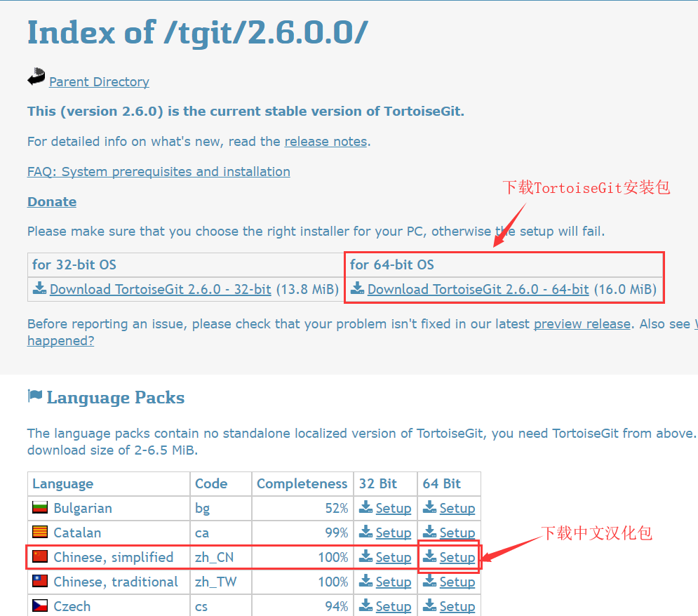Click the Completeness column header
698x616 pixels.
(302, 484)
